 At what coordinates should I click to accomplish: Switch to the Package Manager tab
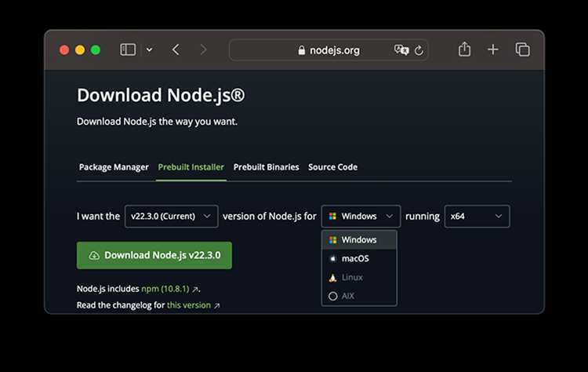(x=114, y=167)
